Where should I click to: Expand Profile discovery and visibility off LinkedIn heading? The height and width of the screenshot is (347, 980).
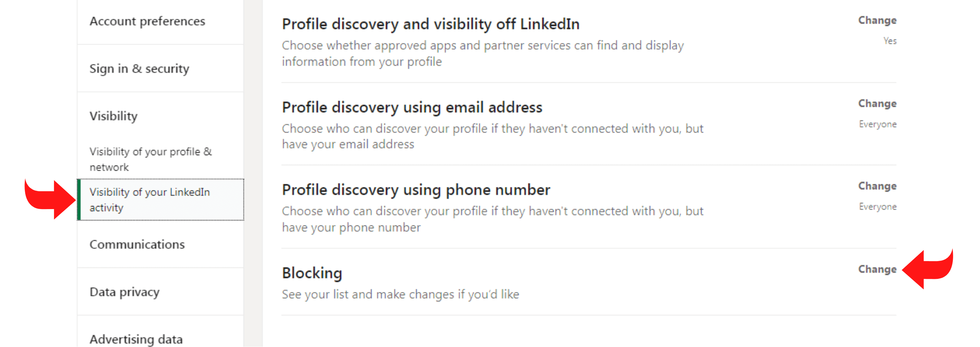click(430, 24)
